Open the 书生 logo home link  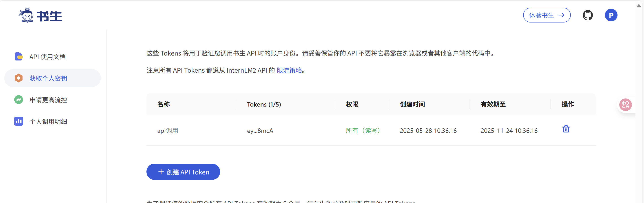click(40, 15)
